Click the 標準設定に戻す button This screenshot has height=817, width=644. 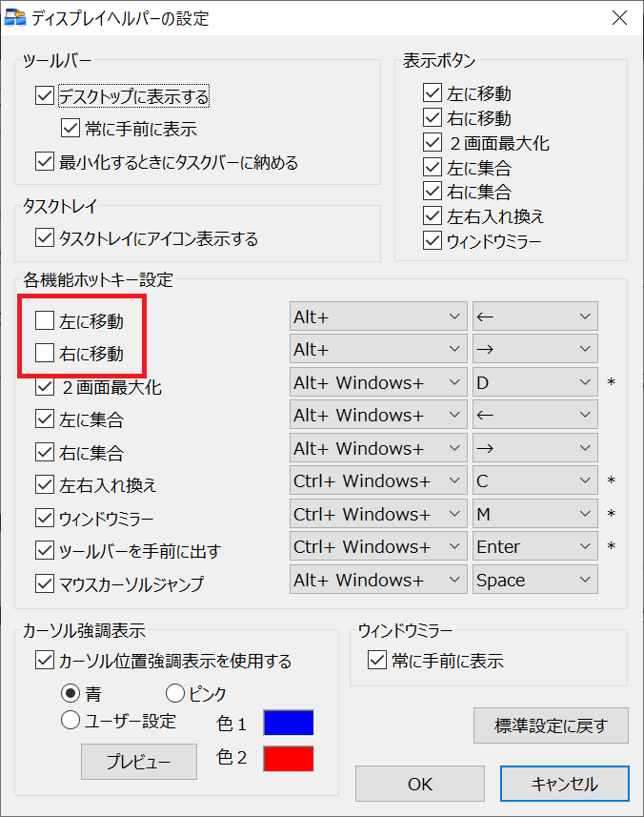click(551, 725)
